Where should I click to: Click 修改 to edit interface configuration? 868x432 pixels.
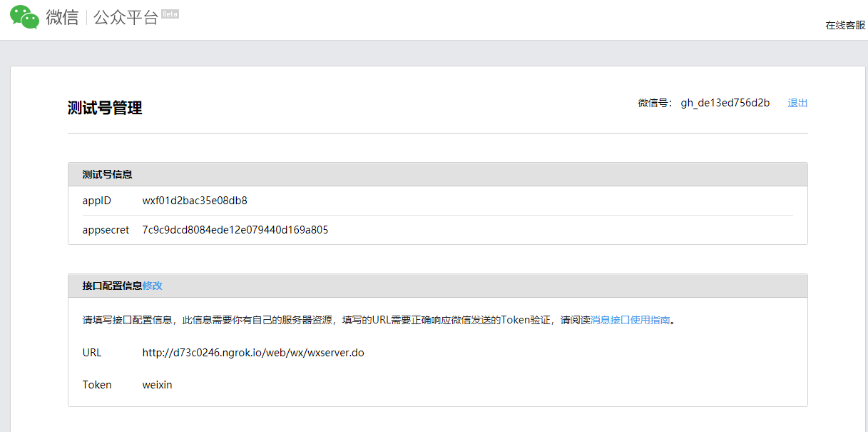point(153,286)
